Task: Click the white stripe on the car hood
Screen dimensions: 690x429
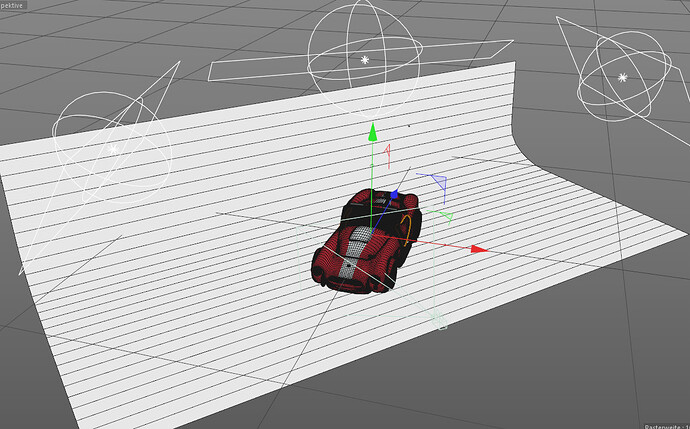Action: (x=355, y=254)
